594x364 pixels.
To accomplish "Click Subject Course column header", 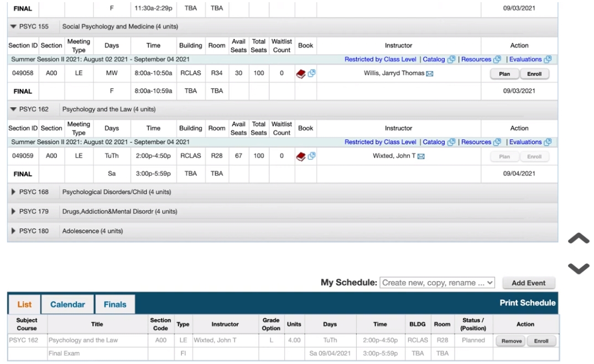I will click(27, 324).
